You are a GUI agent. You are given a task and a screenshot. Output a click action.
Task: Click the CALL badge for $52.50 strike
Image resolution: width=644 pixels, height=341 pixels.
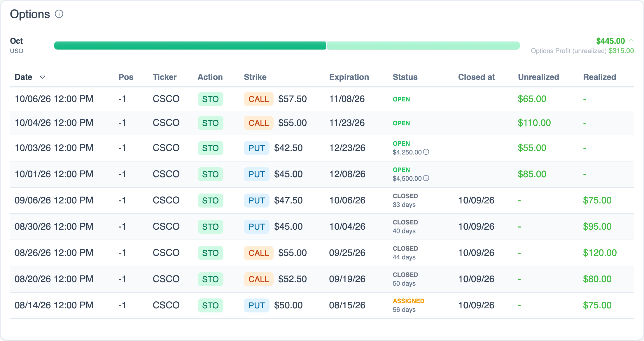coord(259,279)
